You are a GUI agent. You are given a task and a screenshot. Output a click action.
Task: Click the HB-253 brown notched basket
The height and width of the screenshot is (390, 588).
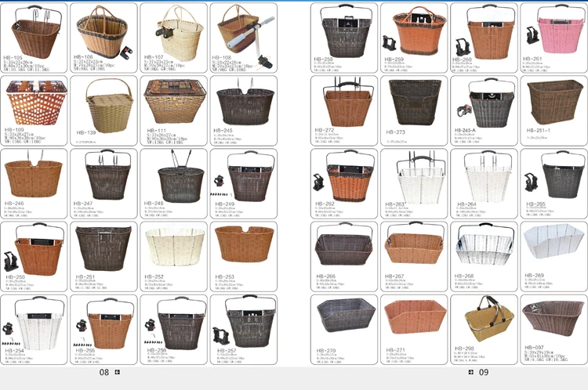click(243, 247)
